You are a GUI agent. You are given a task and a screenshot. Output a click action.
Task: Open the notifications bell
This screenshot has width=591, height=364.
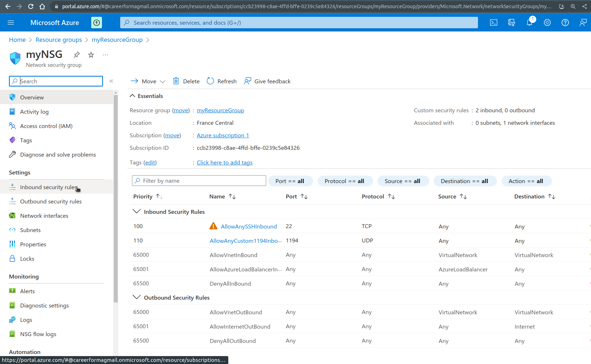click(x=529, y=23)
